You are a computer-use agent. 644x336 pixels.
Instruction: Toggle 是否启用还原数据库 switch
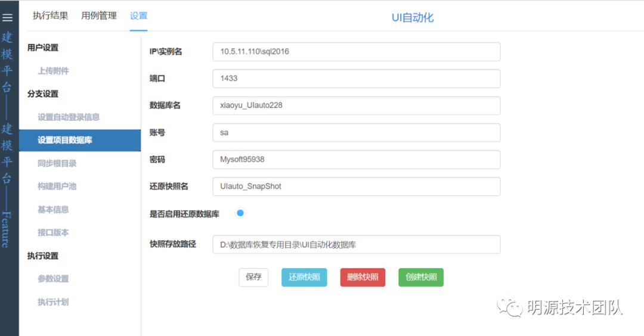[x=240, y=213]
